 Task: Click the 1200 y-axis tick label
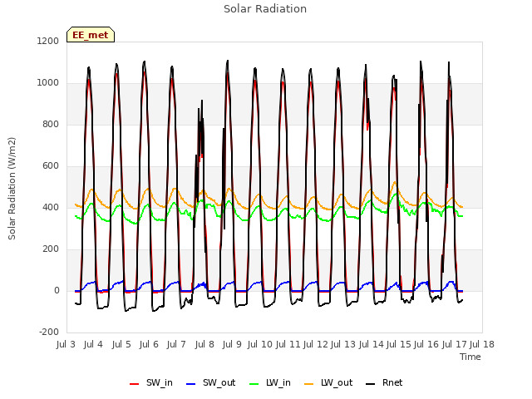[x=48, y=41]
